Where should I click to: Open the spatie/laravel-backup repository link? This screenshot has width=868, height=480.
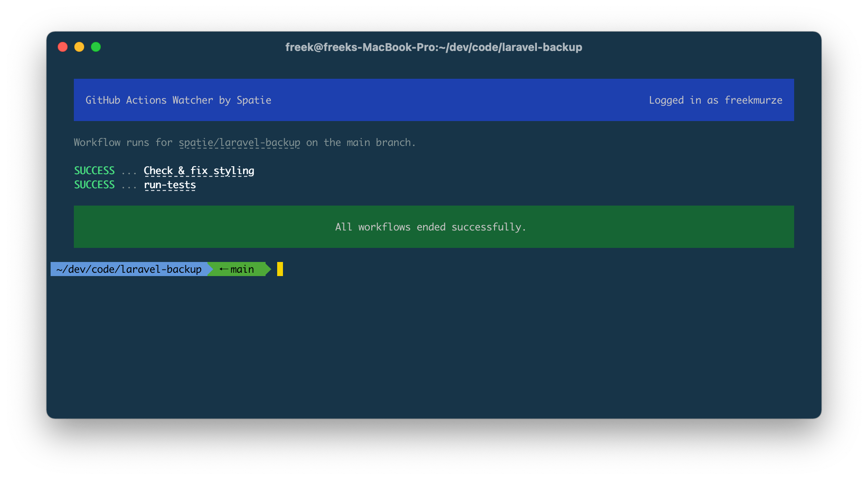[239, 142]
